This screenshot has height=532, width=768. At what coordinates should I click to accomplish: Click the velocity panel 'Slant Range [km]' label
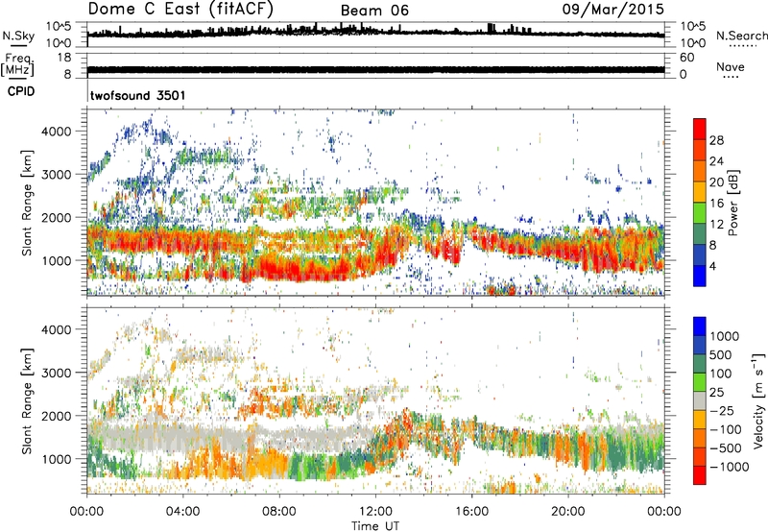(27, 400)
